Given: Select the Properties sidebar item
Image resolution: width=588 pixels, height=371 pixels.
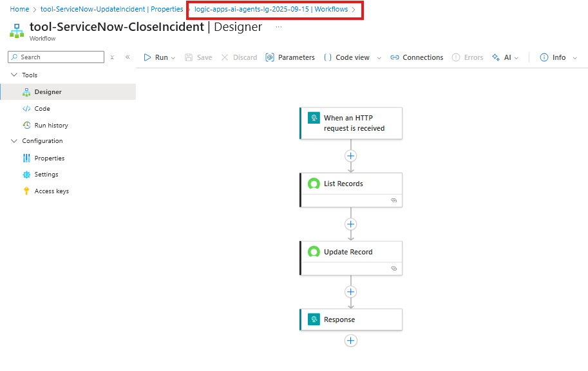Looking at the screenshot, I should (x=49, y=158).
